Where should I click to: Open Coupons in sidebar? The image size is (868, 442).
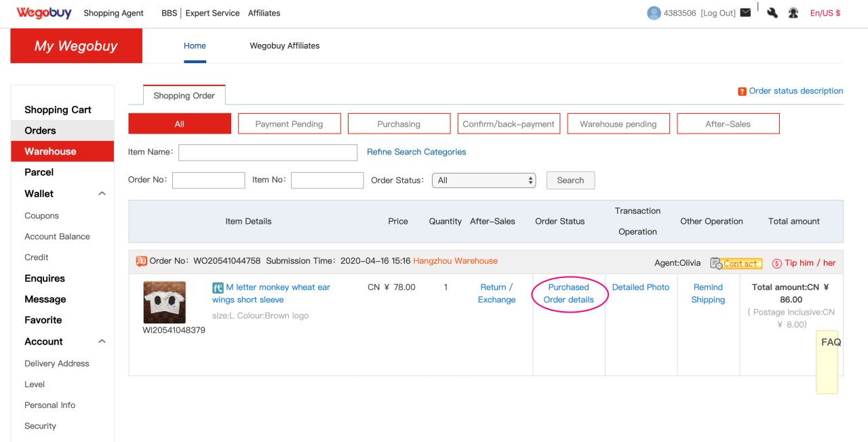[x=41, y=216]
